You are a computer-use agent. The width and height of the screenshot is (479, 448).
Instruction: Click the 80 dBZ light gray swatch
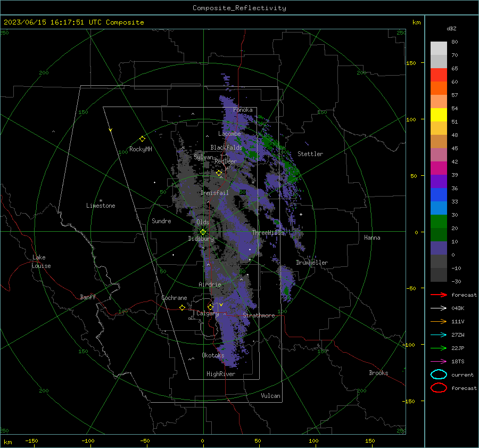pyautogui.click(x=439, y=48)
